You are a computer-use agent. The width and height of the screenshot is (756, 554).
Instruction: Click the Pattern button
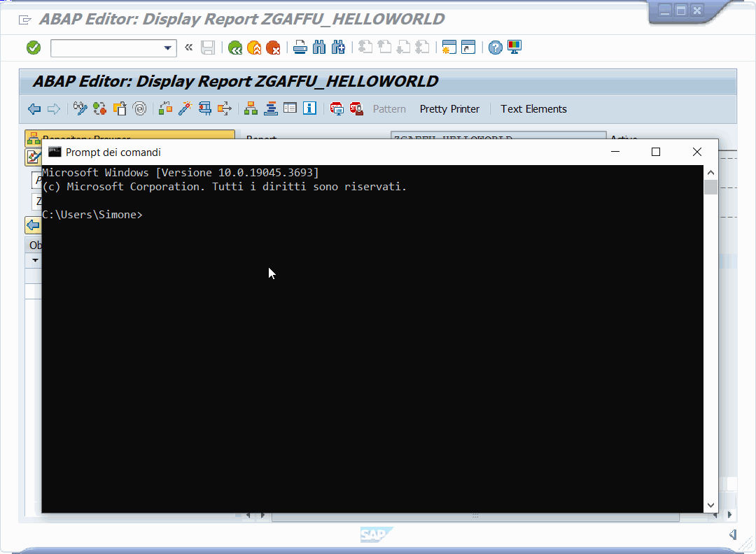389,109
